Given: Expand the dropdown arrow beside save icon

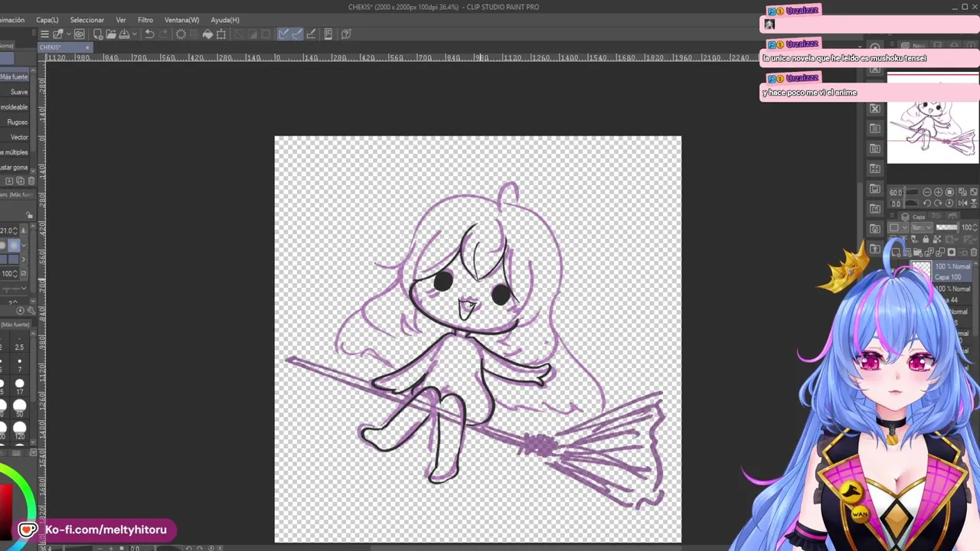Looking at the screenshot, I should 135,34.
